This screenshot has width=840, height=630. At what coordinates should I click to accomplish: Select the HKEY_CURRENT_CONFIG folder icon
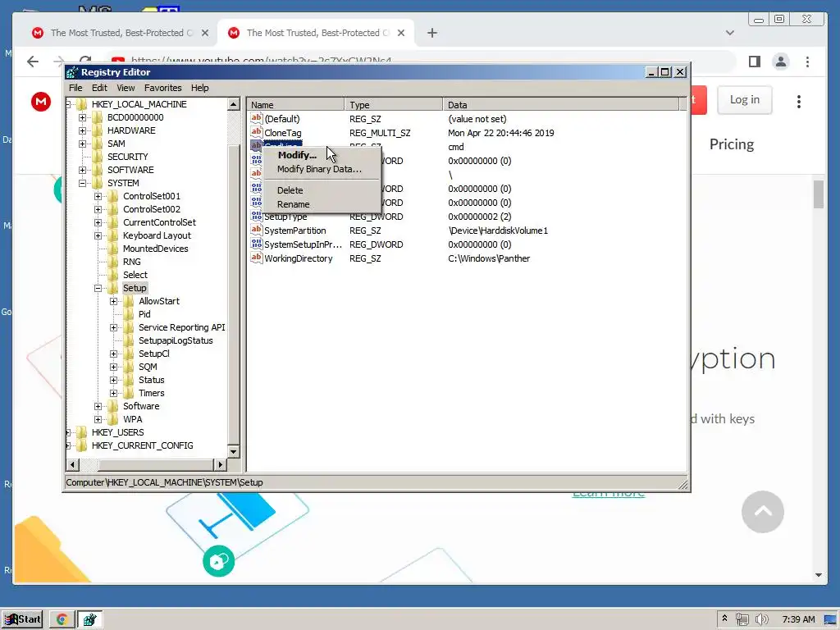coord(81,445)
